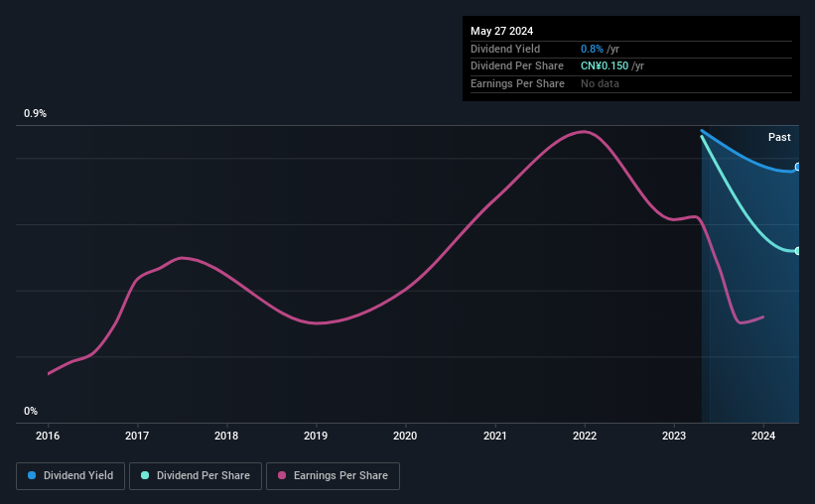The image size is (815, 504).
Task: Select the Dividend Yield endpoint marker
Action: [x=798, y=167]
